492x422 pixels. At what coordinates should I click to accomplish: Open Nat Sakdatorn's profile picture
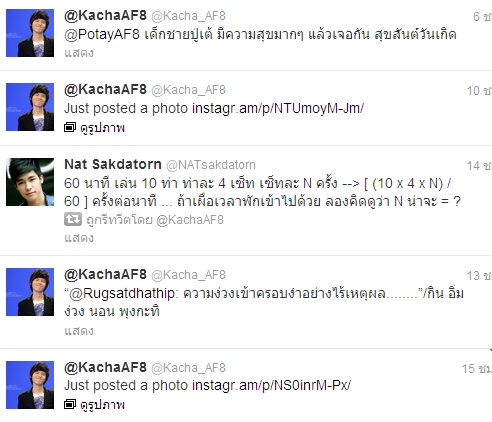click(30, 182)
